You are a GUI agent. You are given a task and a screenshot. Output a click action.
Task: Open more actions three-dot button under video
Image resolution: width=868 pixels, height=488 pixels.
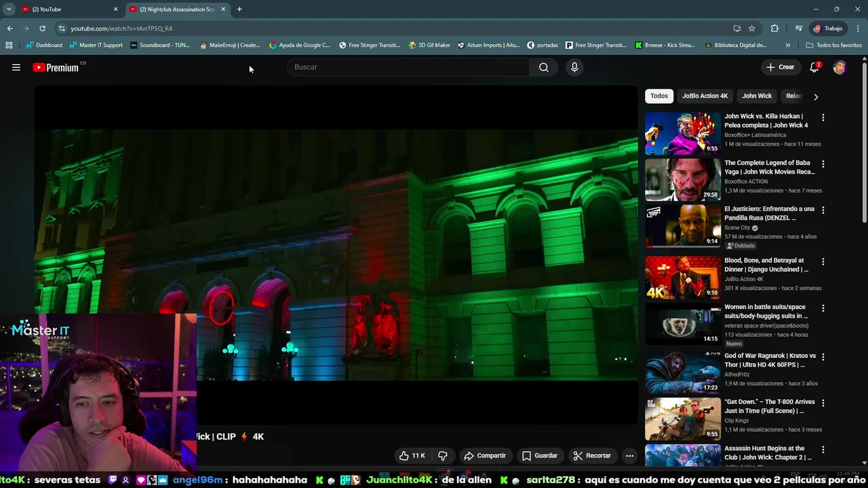point(629,455)
